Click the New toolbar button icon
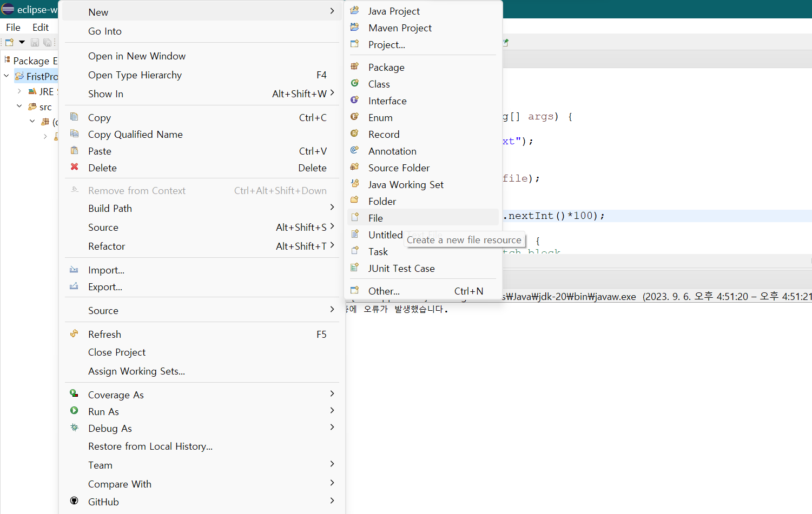812x514 pixels. point(10,42)
